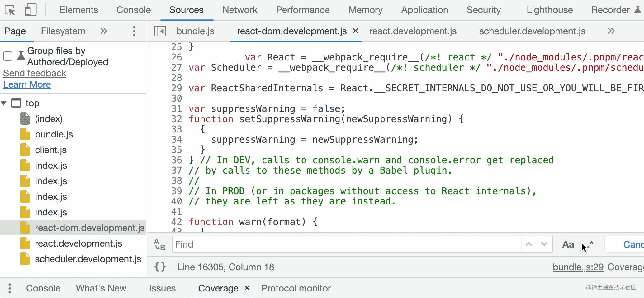Show more editor tabs via the chevron

click(611, 31)
